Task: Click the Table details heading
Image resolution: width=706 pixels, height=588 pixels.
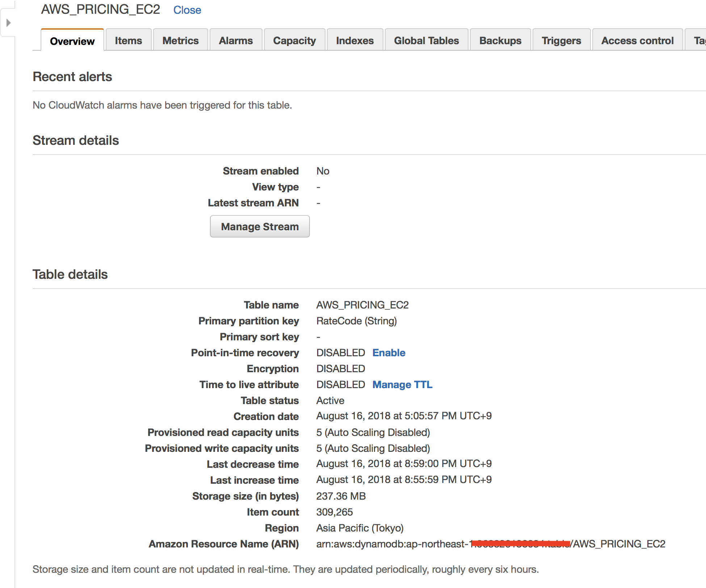Action: (x=70, y=274)
